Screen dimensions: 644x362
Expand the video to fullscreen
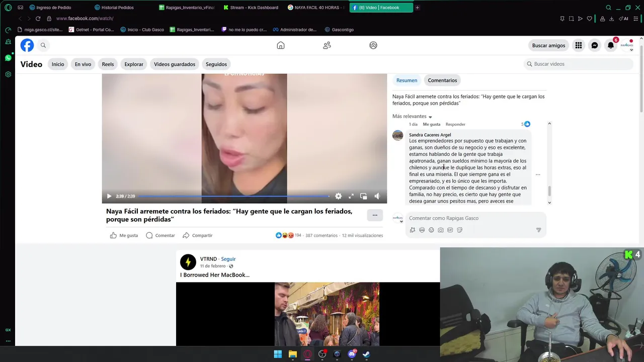point(351,196)
